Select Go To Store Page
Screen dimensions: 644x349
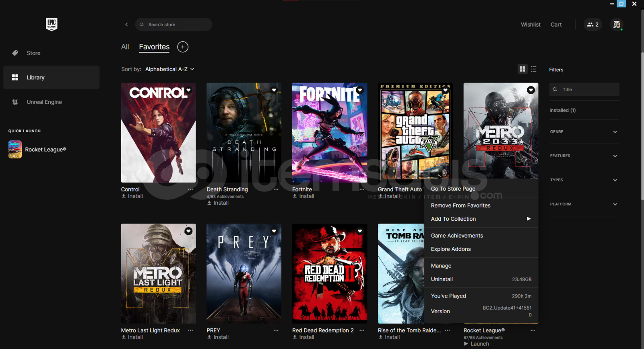481,189
